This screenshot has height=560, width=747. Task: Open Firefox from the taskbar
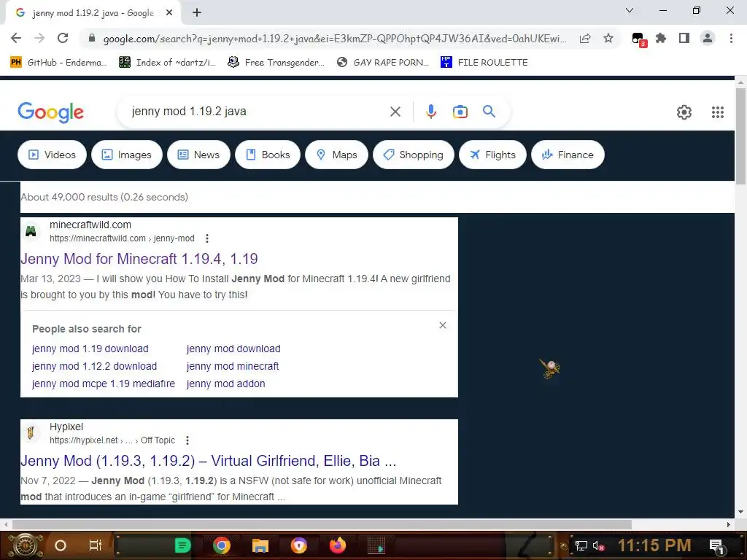(x=337, y=545)
